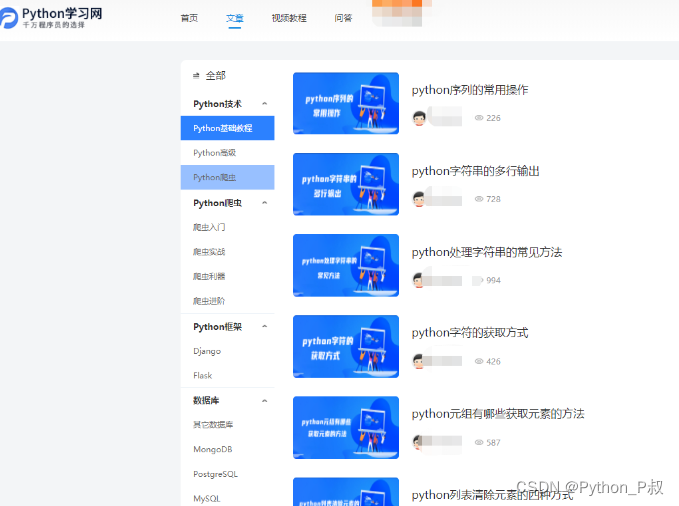Click the Python学习网 logo
The image size is (679, 506).
tap(53, 17)
